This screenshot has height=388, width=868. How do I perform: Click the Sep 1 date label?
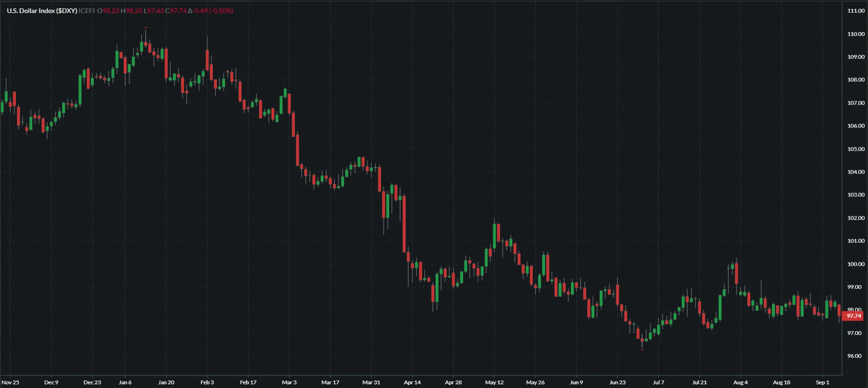(822, 382)
